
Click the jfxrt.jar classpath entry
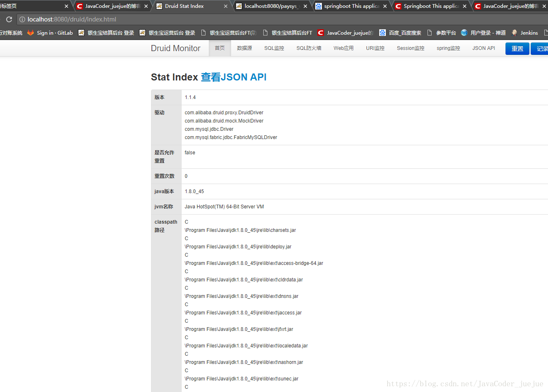239,329
